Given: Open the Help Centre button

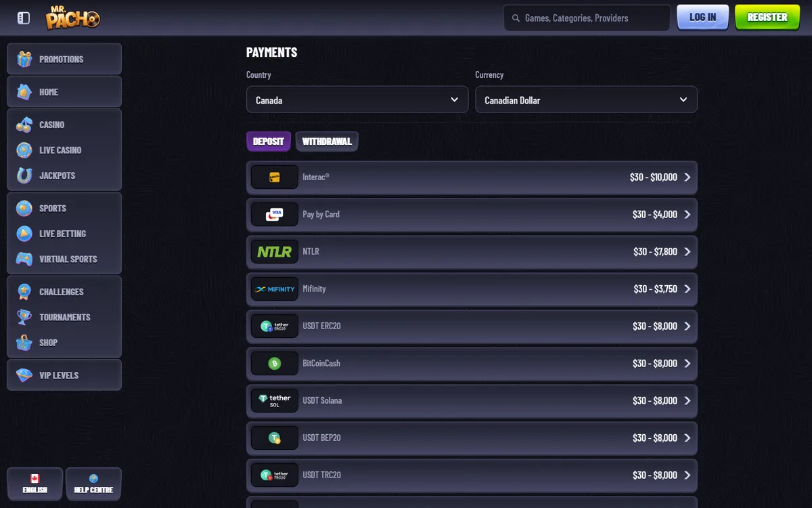Looking at the screenshot, I should [93, 484].
